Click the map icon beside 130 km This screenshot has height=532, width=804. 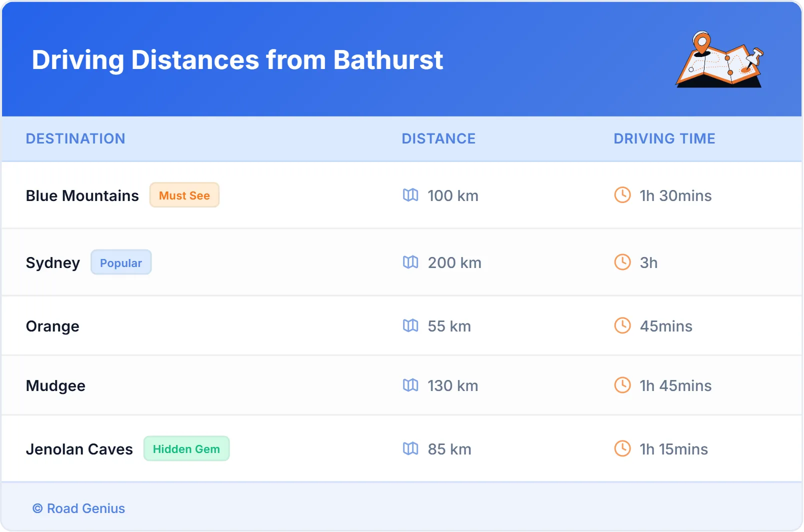click(410, 385)
